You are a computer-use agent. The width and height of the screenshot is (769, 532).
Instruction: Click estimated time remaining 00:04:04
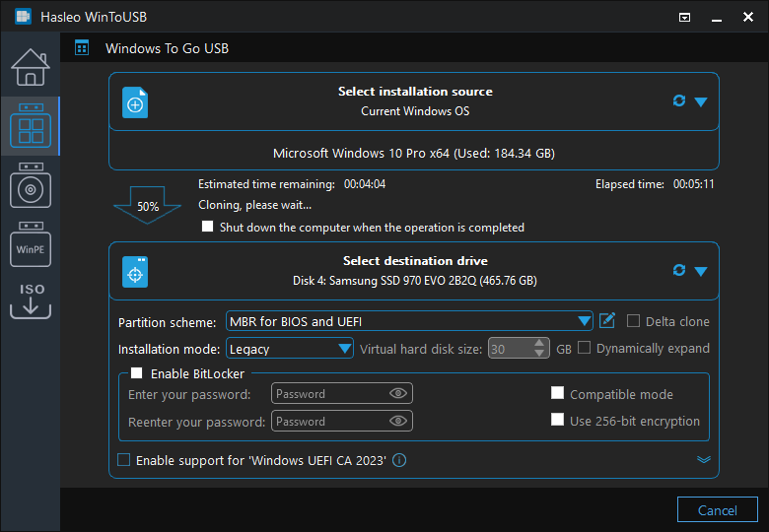365,184
